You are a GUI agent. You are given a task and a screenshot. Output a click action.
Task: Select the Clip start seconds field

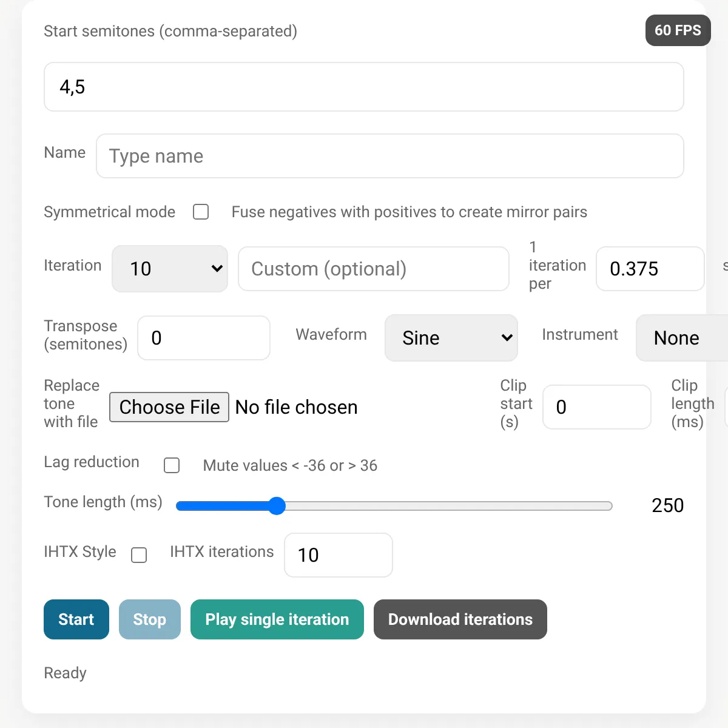coord(597,407)
